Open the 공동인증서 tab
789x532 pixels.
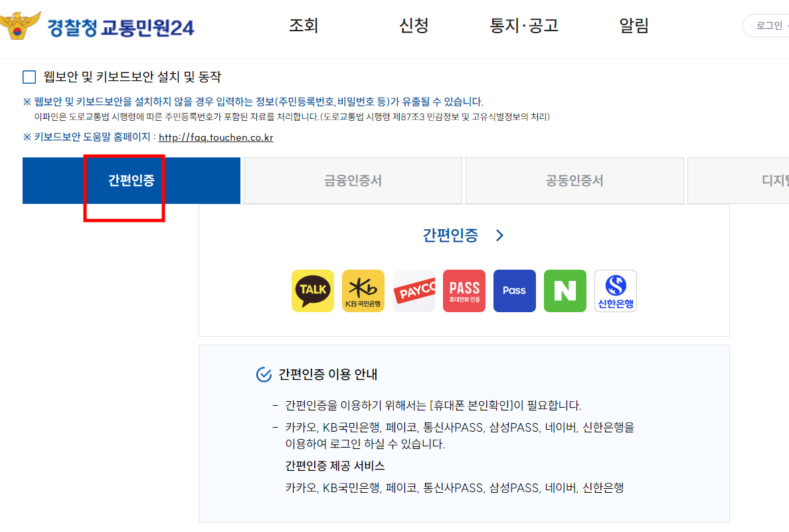click(574, 180)
